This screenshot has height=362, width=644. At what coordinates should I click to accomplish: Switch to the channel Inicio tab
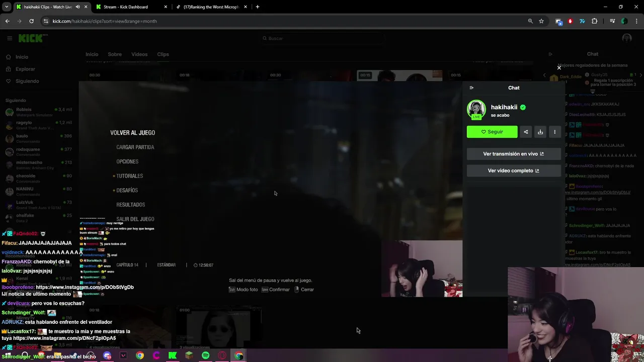92,54
